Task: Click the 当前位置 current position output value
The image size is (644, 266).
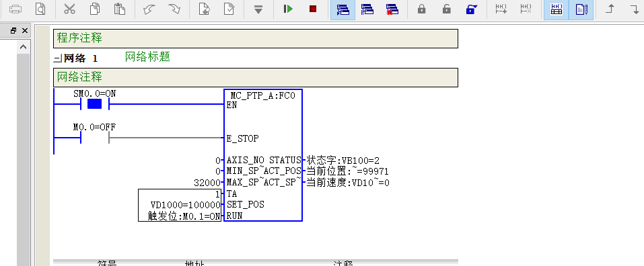Action: 347,171
